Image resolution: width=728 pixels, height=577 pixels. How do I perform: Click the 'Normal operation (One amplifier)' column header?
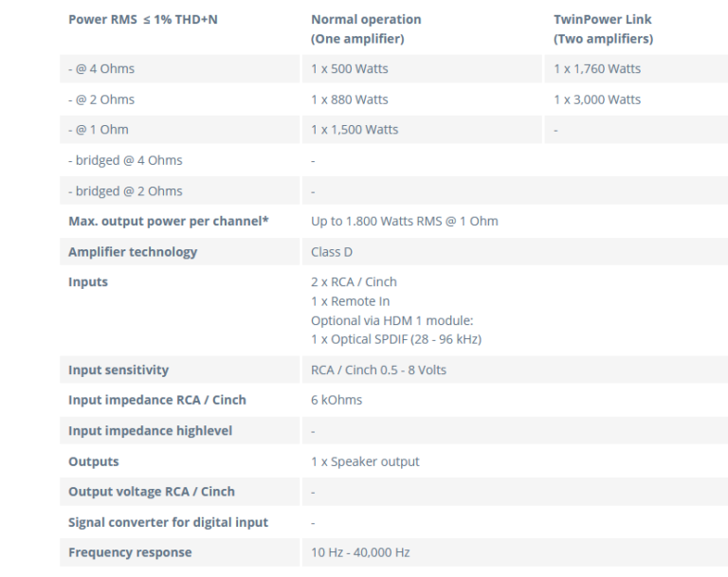point(366,28)
